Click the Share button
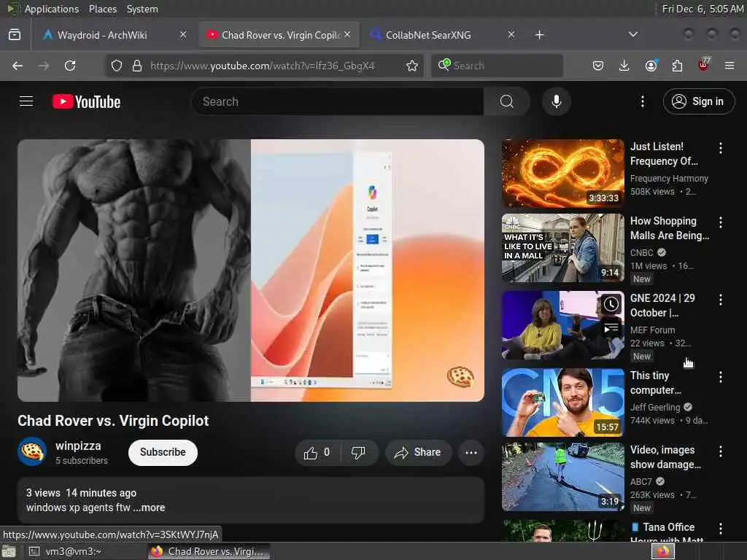 click(418, 452)
